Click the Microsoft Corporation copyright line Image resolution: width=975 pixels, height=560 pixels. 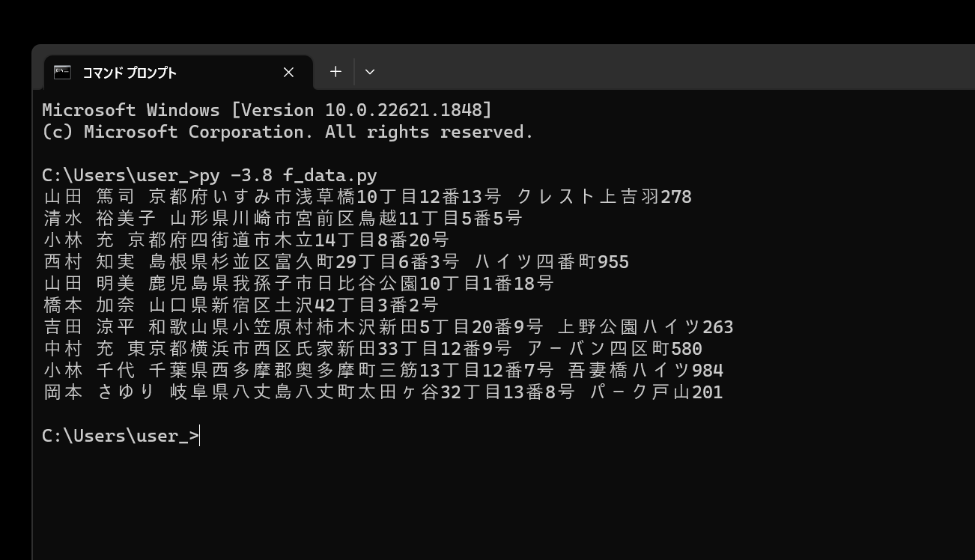pos(288,132)
